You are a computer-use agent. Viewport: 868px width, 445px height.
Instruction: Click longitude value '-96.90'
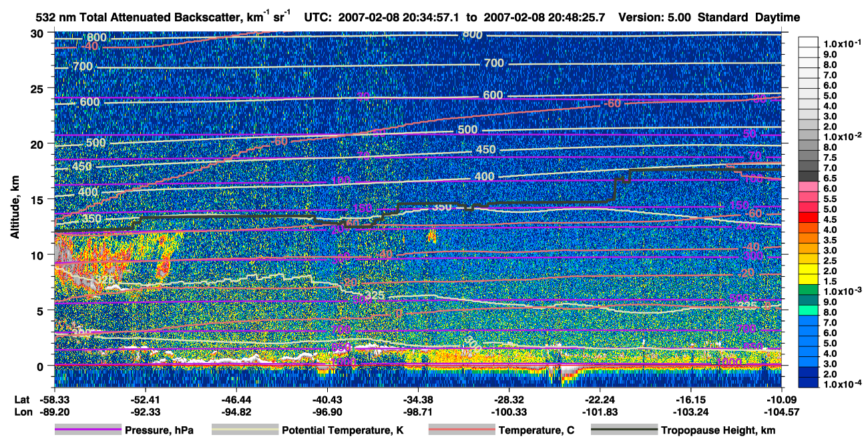coord(327,412)
